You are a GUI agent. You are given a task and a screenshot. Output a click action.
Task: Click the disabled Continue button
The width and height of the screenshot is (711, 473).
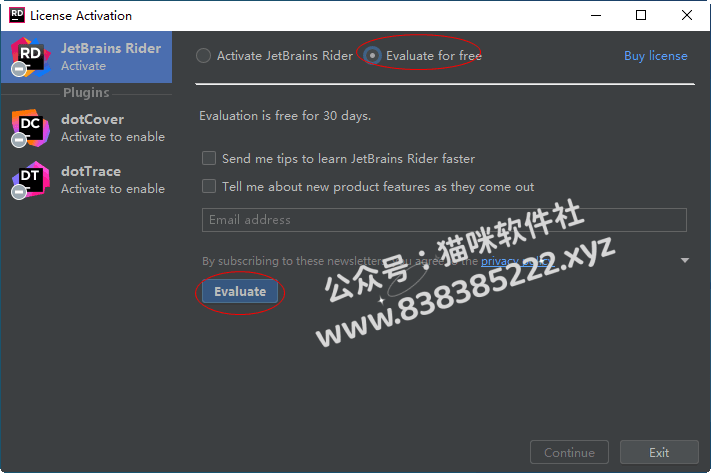pos(569,452)
